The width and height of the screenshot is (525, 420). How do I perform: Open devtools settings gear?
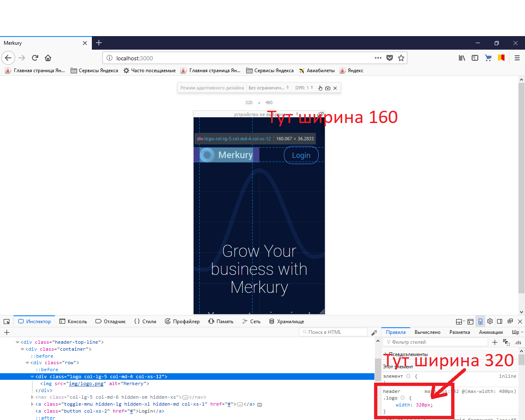[x=490, y=322]
